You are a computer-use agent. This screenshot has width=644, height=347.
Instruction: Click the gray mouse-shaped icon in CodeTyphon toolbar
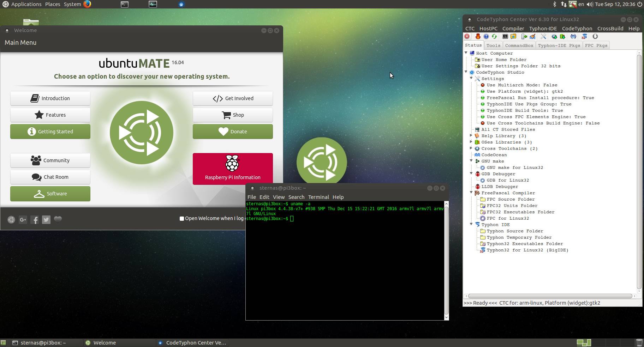595,36
